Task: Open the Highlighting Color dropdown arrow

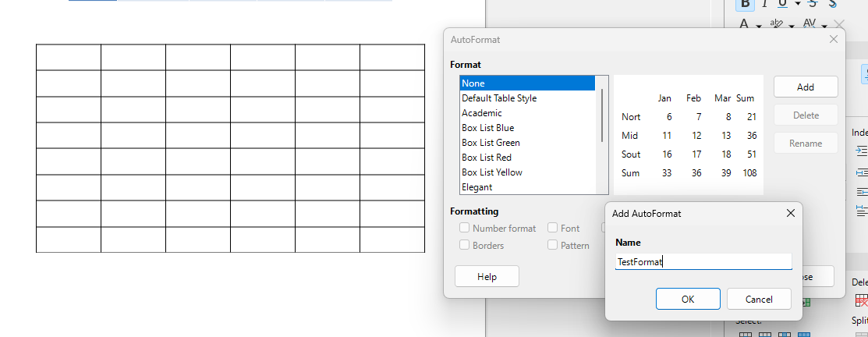Action: pos(792,26)
